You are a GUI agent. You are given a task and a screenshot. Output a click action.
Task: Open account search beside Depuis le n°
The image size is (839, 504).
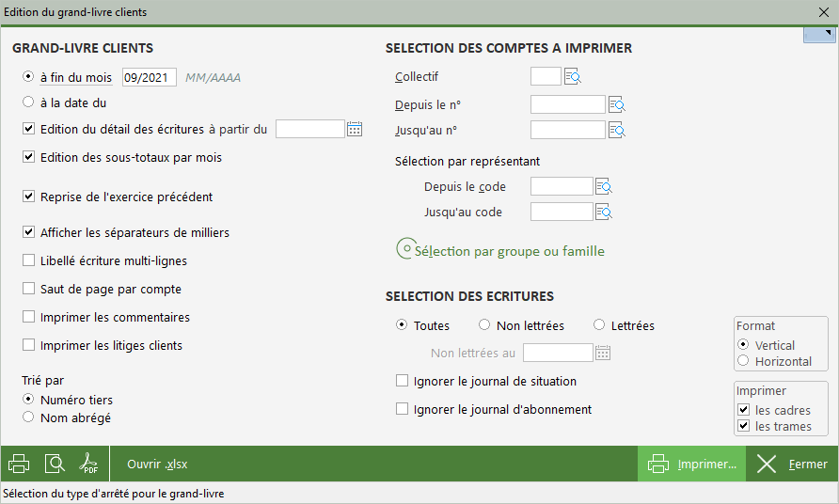617,104
